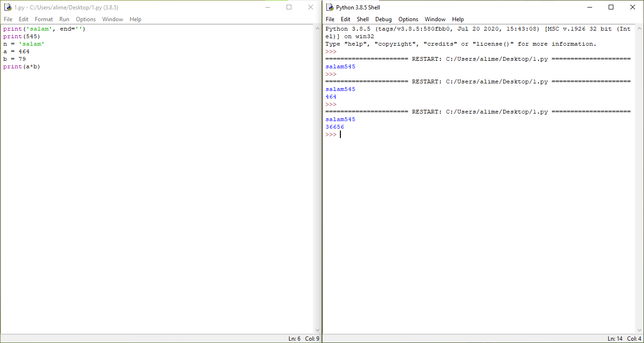The width and height of the screenshot is (644, 343).
Task: Click shell scrollbar up arrow
Action: point(640,28)
